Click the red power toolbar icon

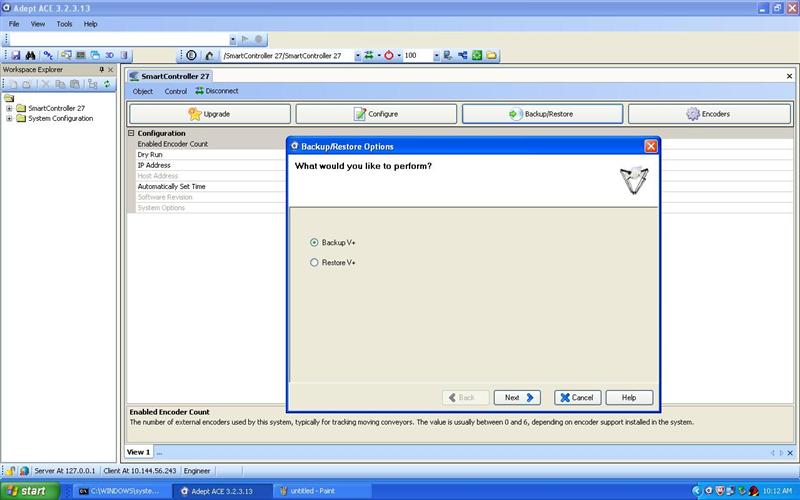389,55
